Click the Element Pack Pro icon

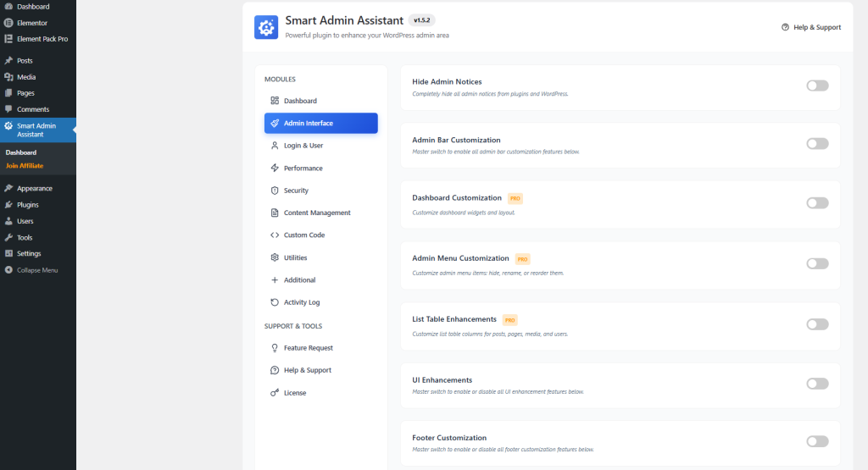pos(8,39)
